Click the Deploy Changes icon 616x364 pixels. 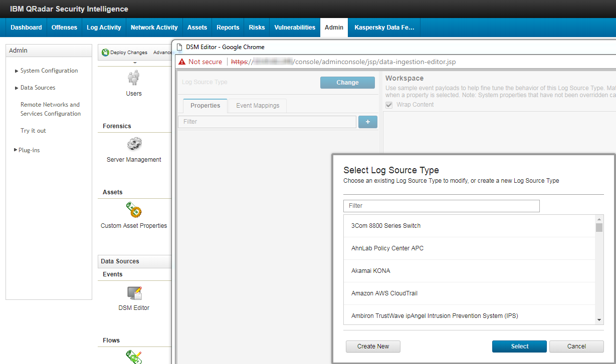(x=105, y=53)
